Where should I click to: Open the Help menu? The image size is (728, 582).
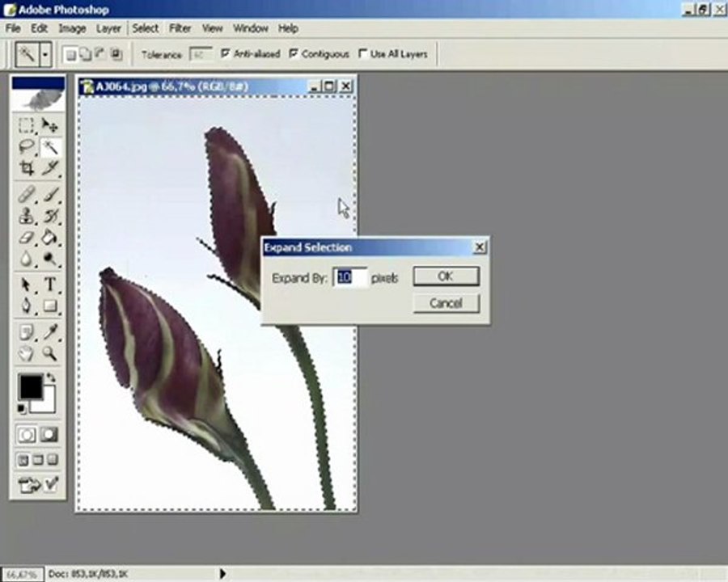[x=288, y=28]
